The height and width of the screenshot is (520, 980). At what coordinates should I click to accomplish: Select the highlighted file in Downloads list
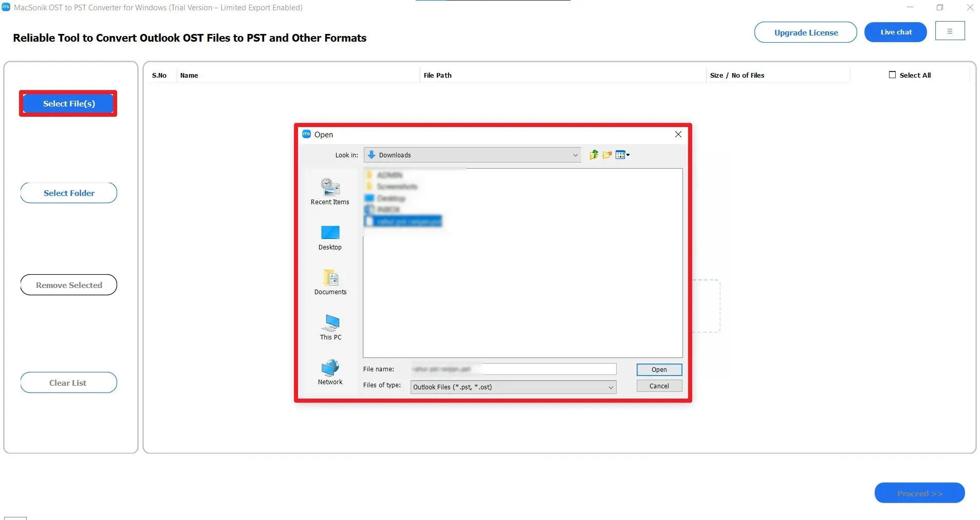tap(403, 221)
